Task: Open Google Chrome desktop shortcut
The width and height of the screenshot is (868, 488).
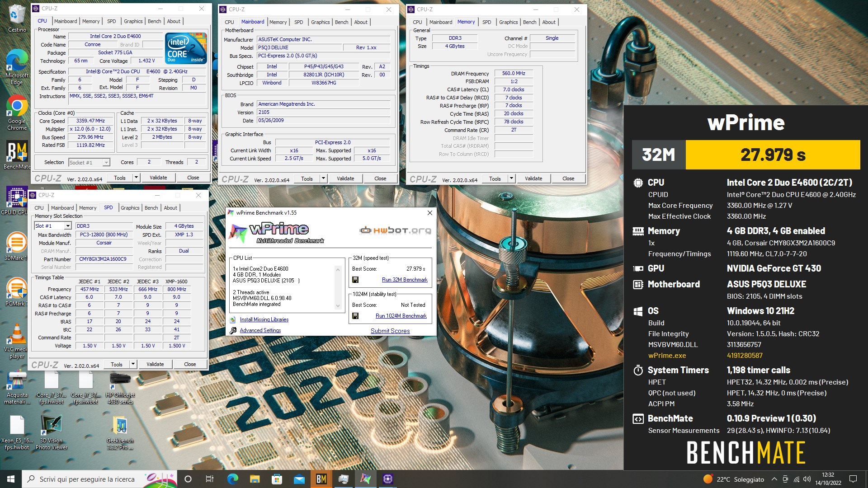Action: [17, 113]
